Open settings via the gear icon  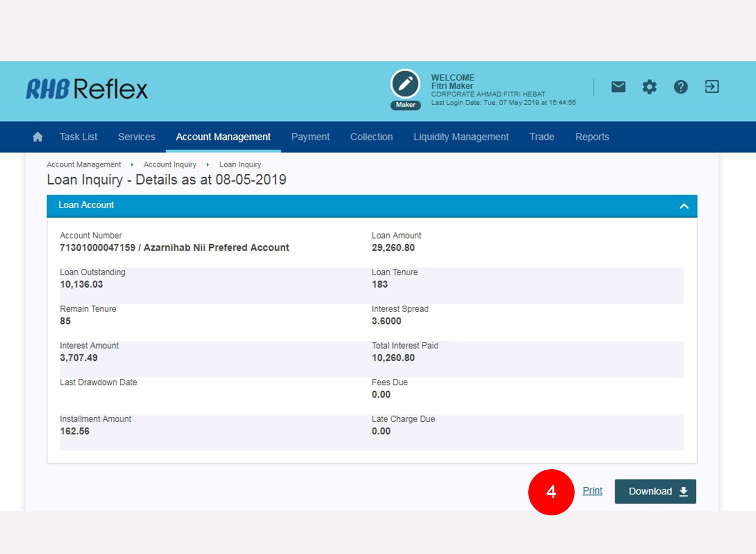point(649,87)
